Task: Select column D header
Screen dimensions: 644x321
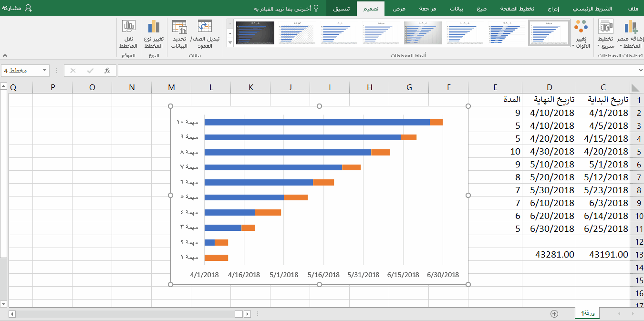Action: (x=549, y=87)
